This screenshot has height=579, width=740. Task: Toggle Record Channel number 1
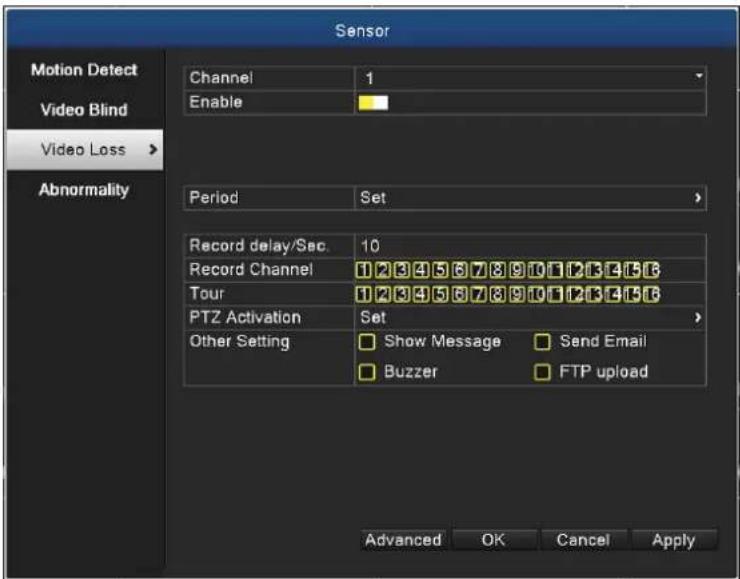[363, 270]
